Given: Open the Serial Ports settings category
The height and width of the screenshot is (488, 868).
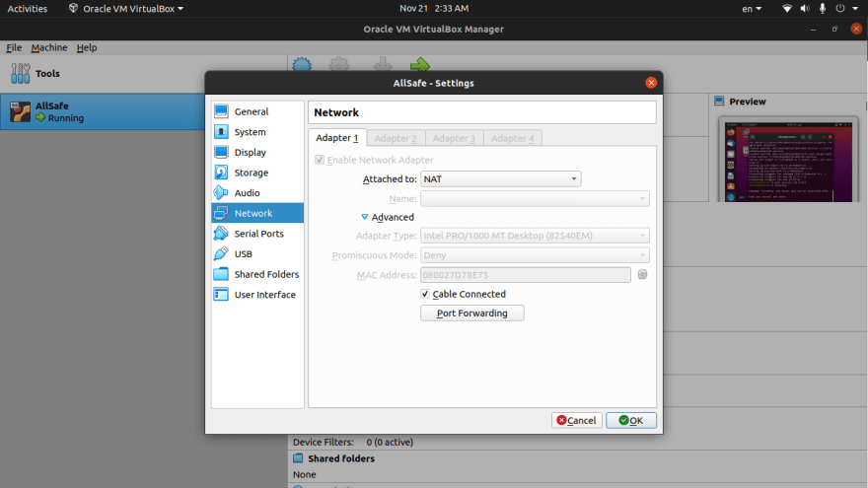Looking at the screenshot, I should [x=257, y=234].
